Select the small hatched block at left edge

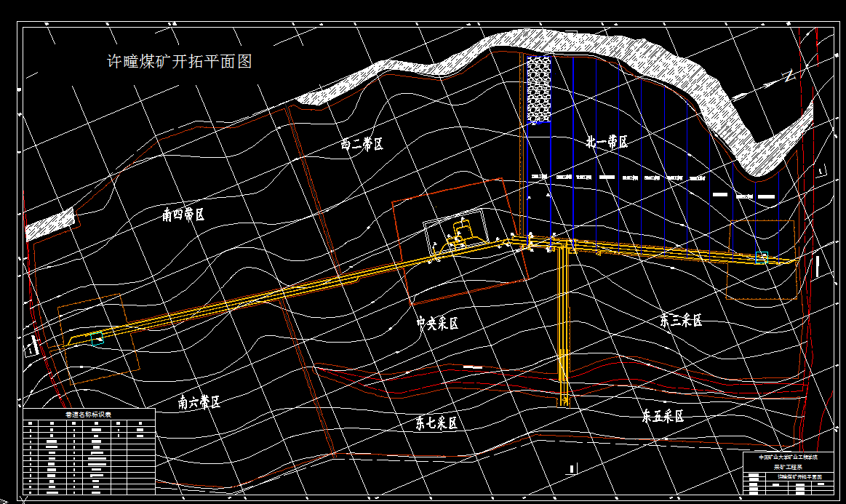point(50,225)
